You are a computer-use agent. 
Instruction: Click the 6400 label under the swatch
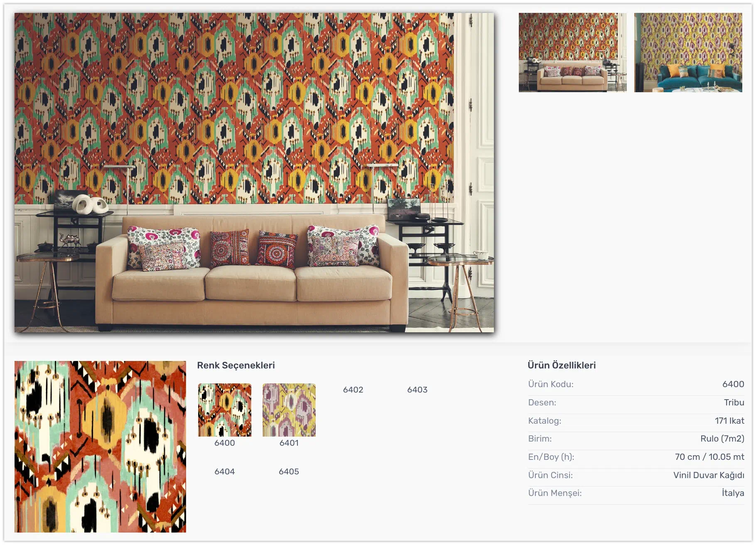click(x=225, y=443)
